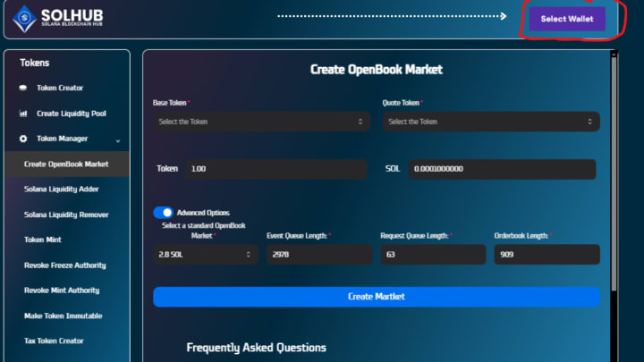Open the Quote Token dropdown

pos(491,122)
